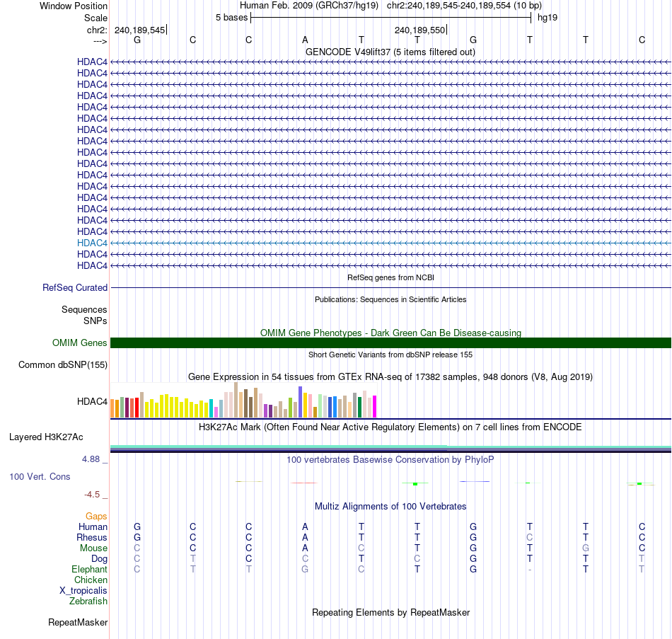
Task: Click the '5 bases' scale label
Action: point(231,18)
